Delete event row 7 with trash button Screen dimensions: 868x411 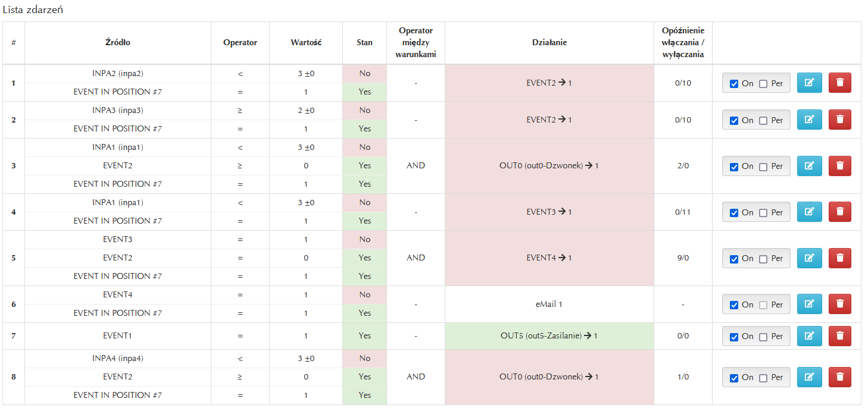(x=839, y=336)
